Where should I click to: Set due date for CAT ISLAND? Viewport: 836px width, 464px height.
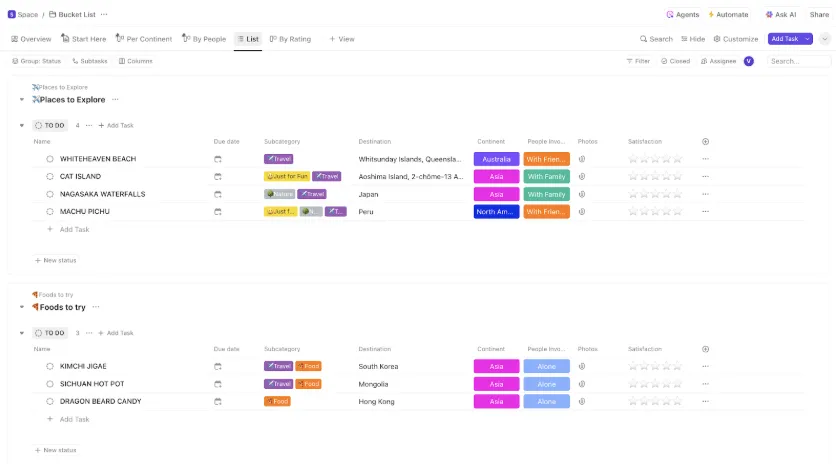point(218,177)
